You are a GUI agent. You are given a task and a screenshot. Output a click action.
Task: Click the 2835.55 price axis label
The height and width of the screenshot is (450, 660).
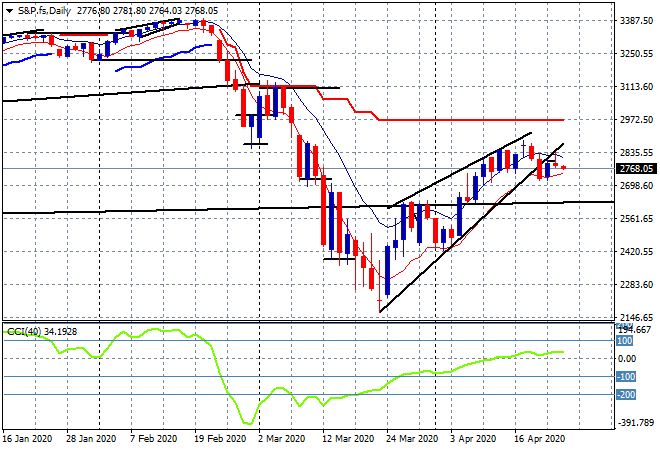(636, 153)
